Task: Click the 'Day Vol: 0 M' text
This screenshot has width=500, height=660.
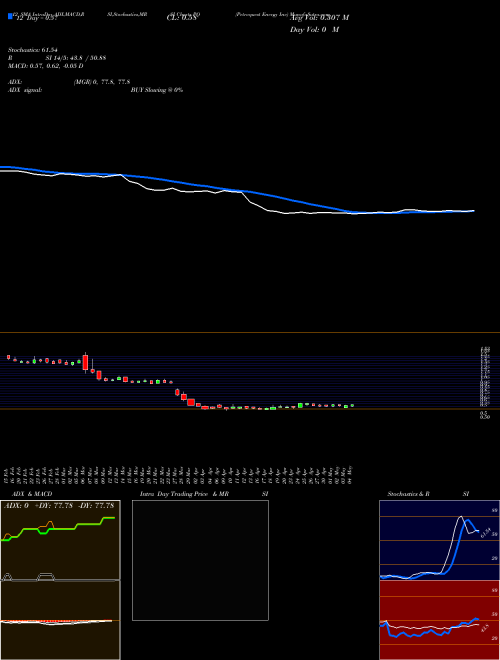Action: pos(314,30)
